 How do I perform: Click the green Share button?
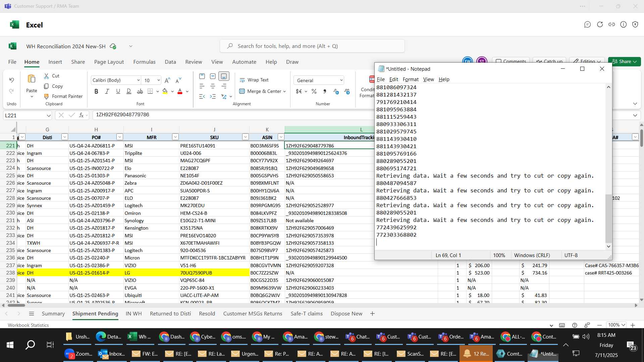(625, 61)
